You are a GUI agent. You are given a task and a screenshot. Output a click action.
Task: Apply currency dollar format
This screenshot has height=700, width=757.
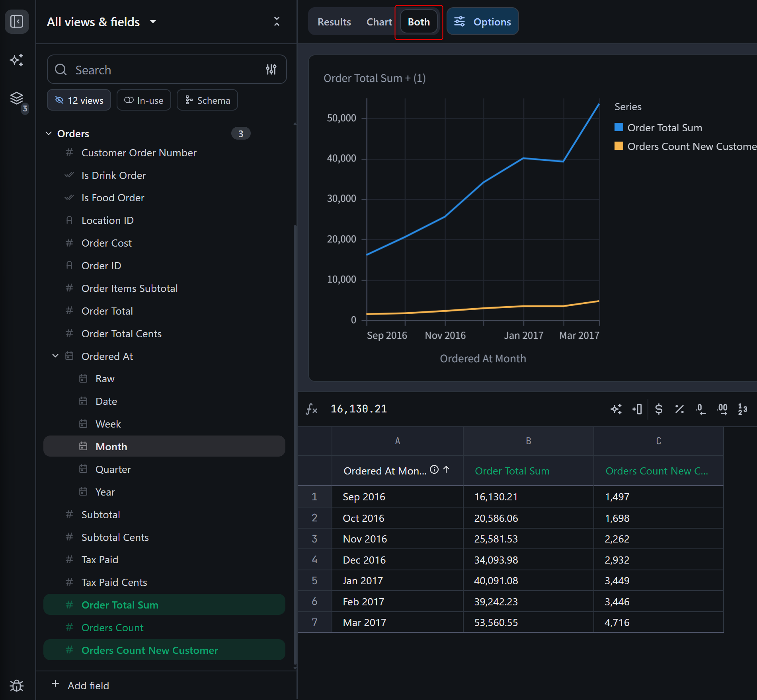pyautogui.click(x=659, y=409)
